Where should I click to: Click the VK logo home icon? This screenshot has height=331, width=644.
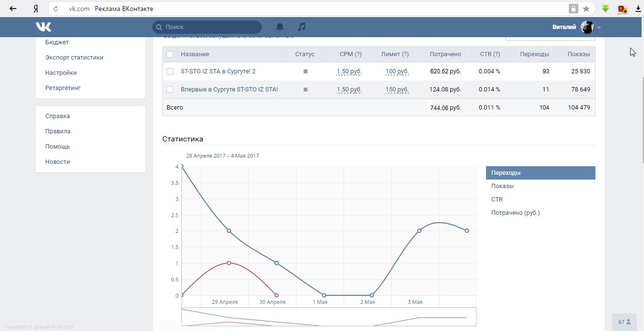(43, 27)
